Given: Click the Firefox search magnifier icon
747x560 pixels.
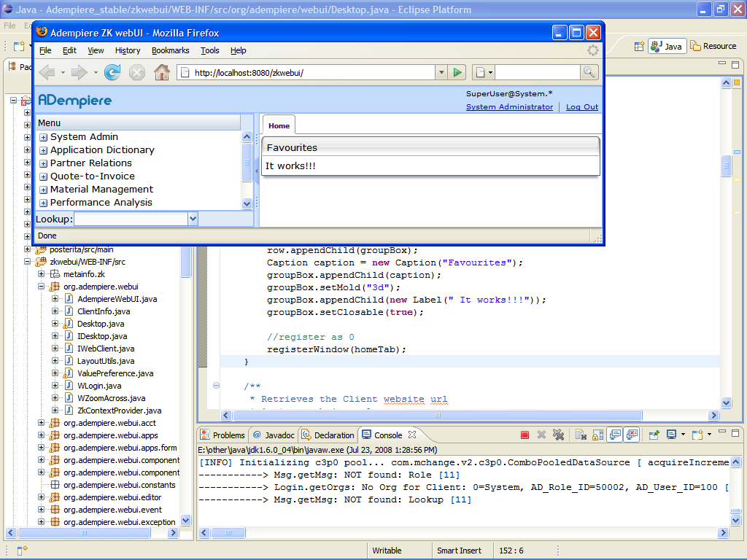Looking at the screenshot, I should (x=589, y=72).
